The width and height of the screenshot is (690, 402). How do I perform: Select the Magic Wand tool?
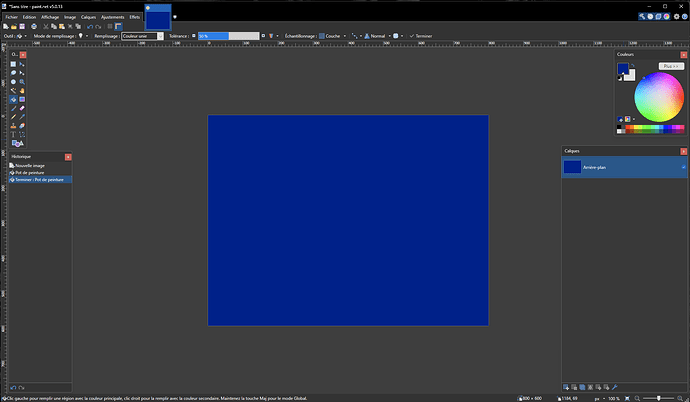(13, 91)
